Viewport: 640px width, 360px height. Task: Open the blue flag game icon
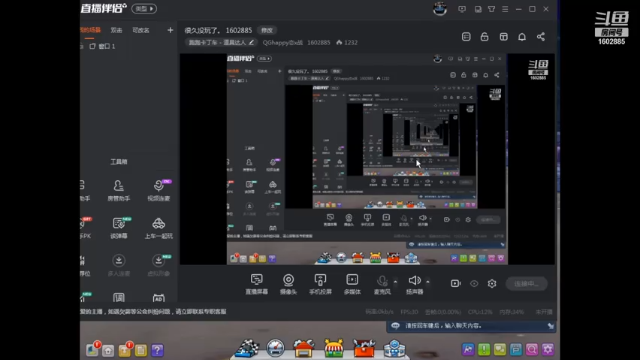(516, 349)
